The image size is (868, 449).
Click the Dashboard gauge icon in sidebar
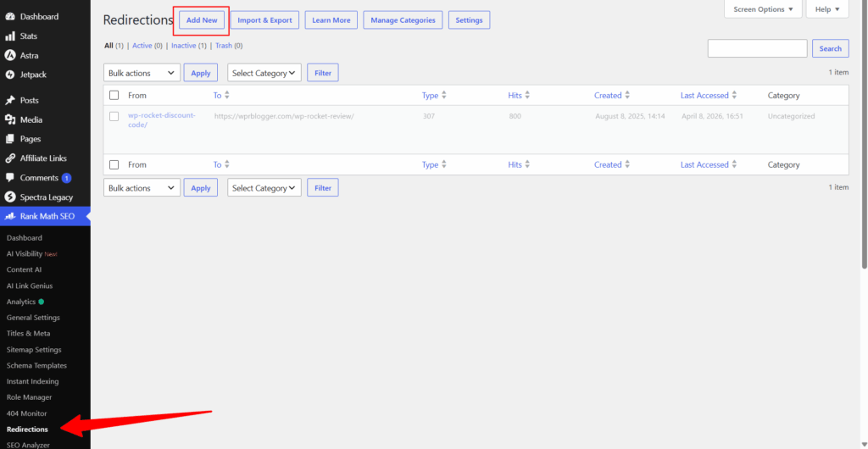9,17
